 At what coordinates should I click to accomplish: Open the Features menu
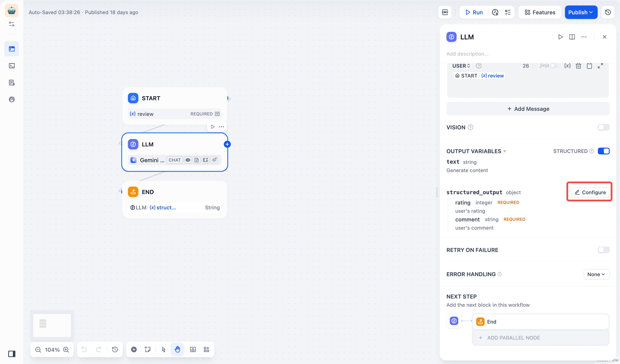540,12
